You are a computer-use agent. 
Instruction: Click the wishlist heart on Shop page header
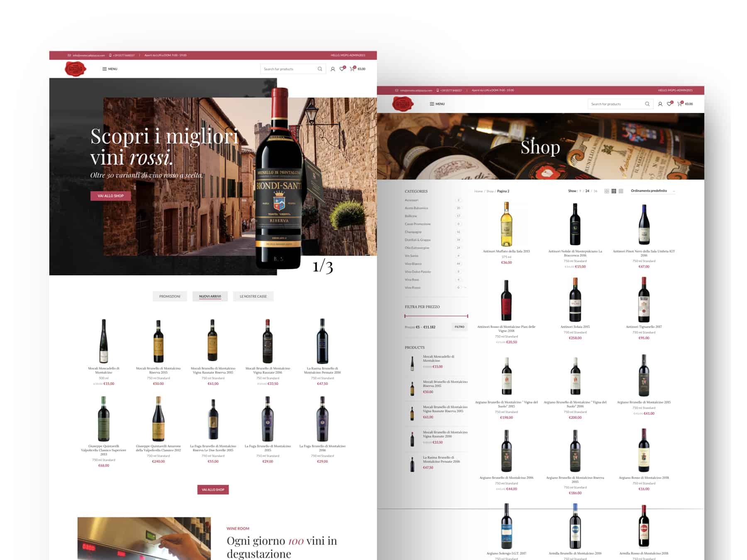tap(669, 104)
